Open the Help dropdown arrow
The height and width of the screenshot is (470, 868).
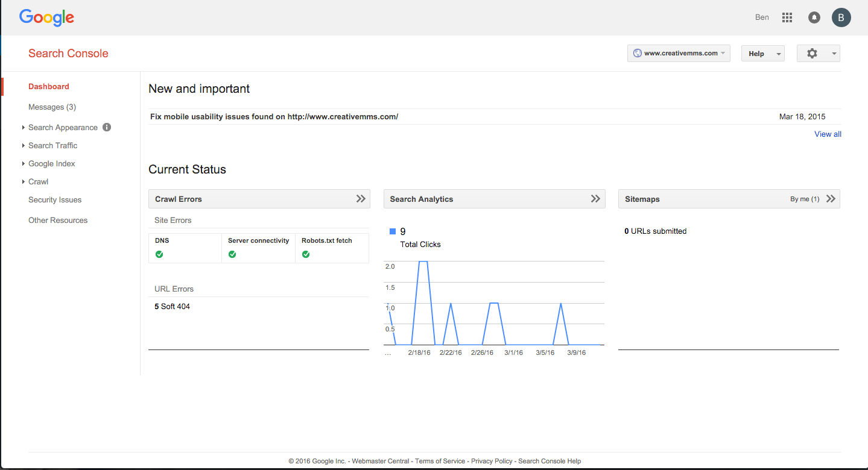point(779,54)
